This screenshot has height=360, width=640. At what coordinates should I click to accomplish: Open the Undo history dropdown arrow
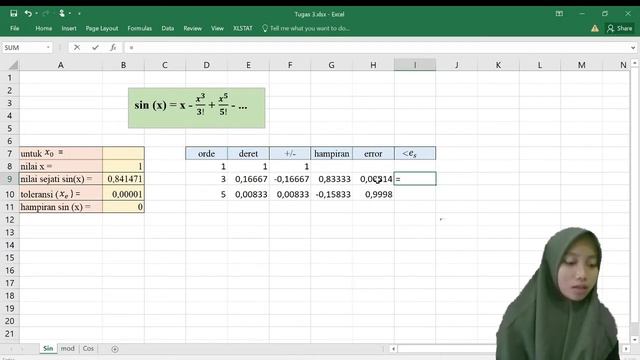[x=37, y=13]
